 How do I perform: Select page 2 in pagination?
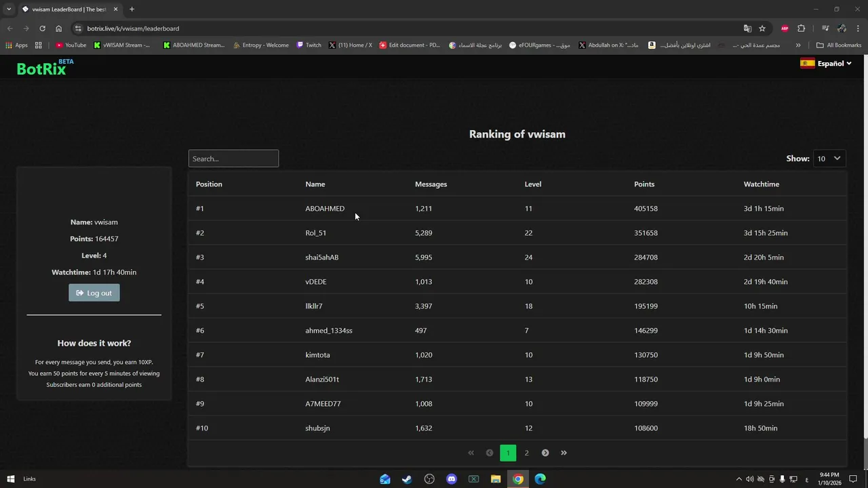pyautogui.click(x=526, y=453)
